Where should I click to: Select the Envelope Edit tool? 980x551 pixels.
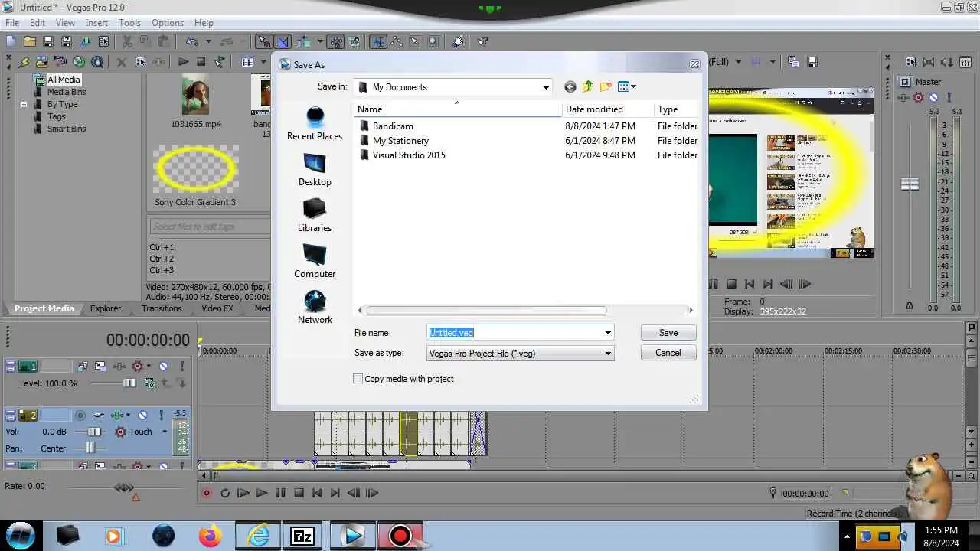pos(396,41)
